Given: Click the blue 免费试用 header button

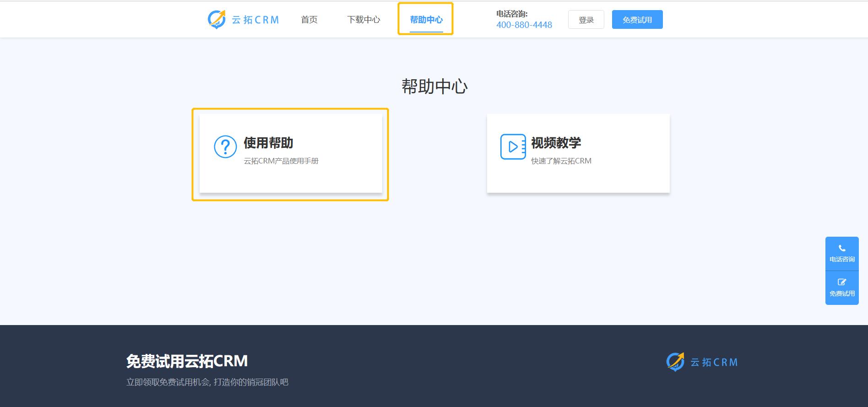Looking at the screenshot, I should (x=637, y=20).
